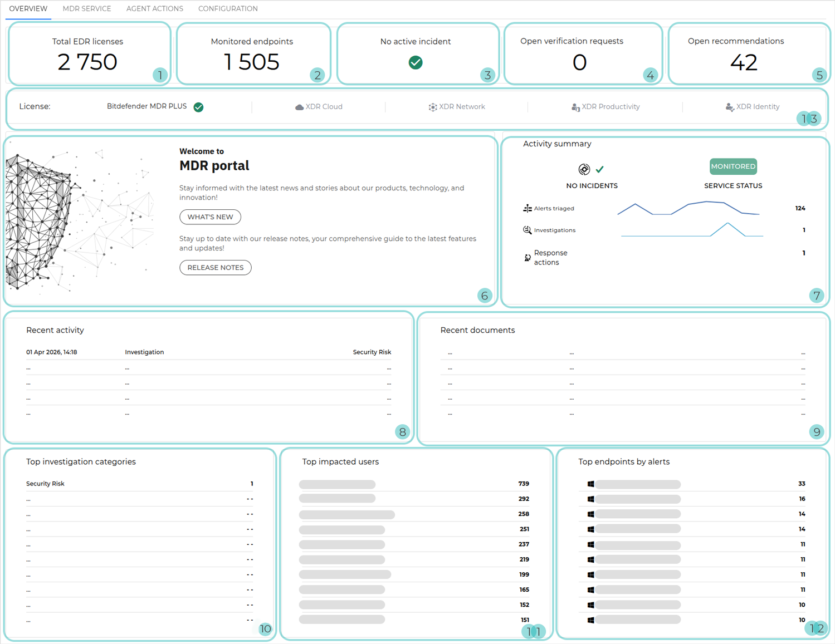Image resolution: width=835 pixels, height=644 pixels.
Task: Click the XDR Identity icon
Action: [x=729, y=107]
